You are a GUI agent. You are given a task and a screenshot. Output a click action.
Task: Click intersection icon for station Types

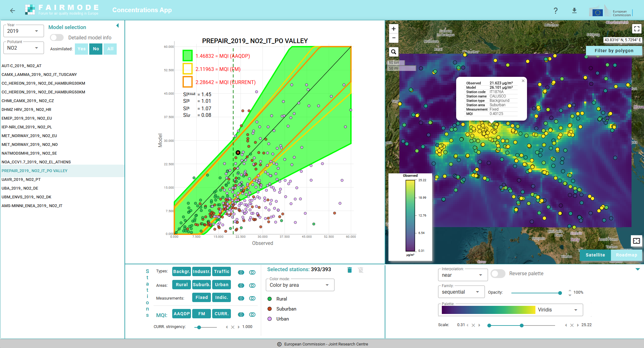241,272
